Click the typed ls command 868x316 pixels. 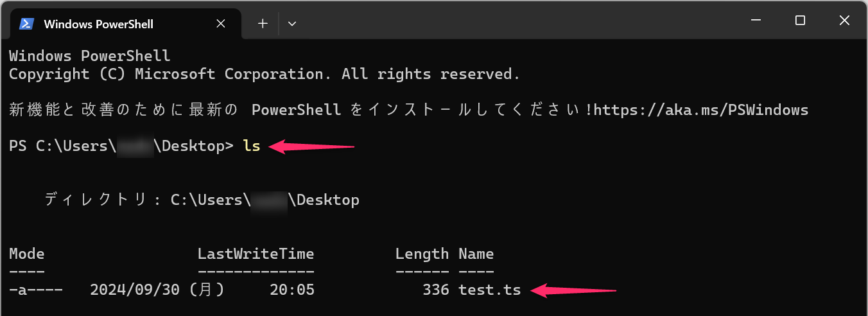tap(252, 146)
